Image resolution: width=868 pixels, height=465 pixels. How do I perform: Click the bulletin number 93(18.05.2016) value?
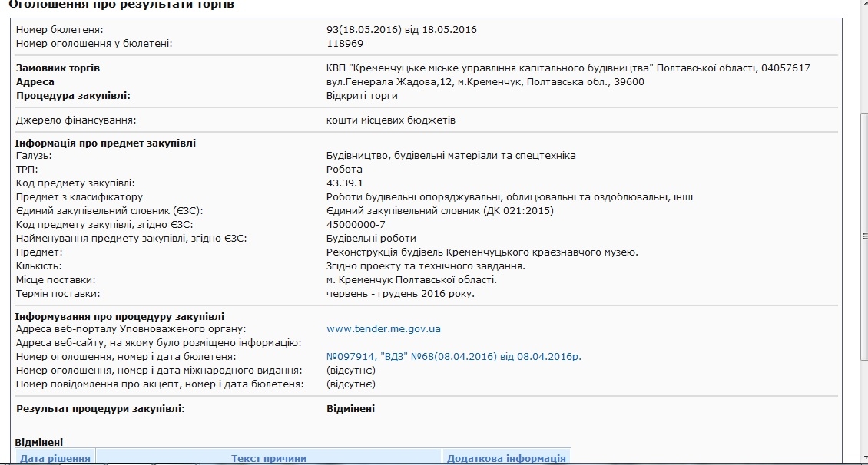(402, 30)
